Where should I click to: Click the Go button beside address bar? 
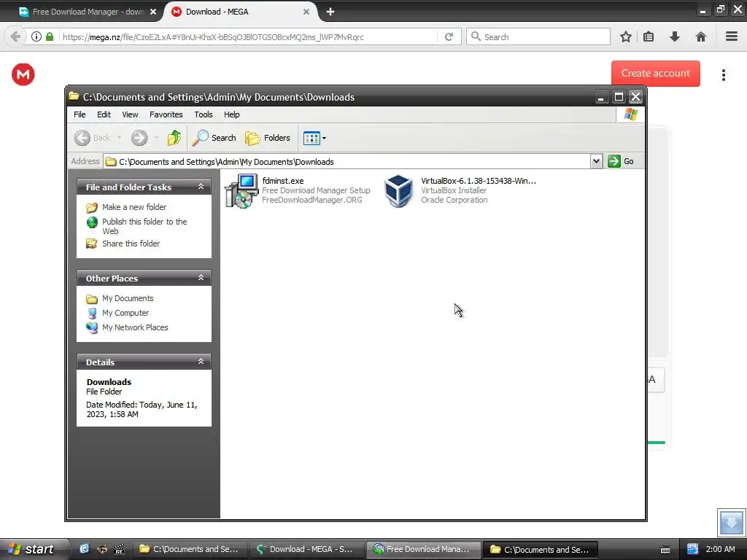pyautogui.click(x=621, y=161)
